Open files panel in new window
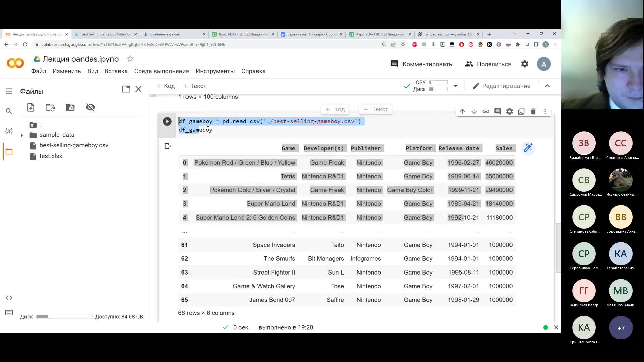644x362 pixels. point(126,89)
